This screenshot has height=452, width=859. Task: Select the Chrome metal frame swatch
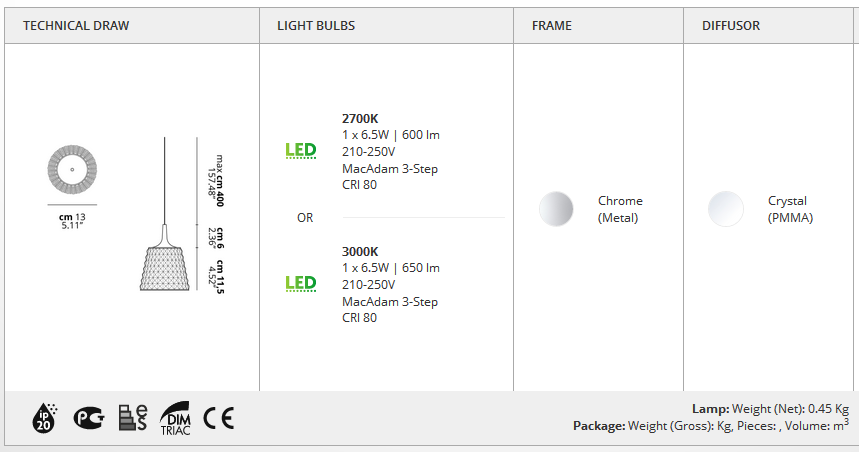point(556,209)
